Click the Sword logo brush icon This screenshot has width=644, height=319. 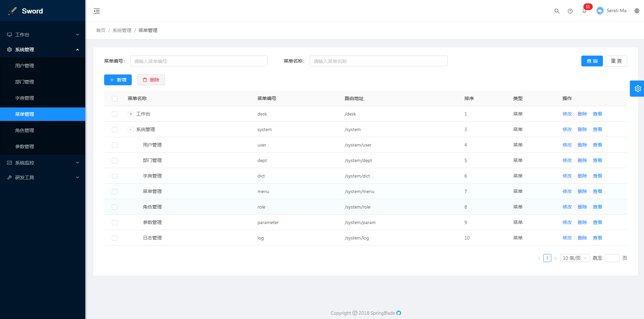pyautogui.click(x=12, y=10)
